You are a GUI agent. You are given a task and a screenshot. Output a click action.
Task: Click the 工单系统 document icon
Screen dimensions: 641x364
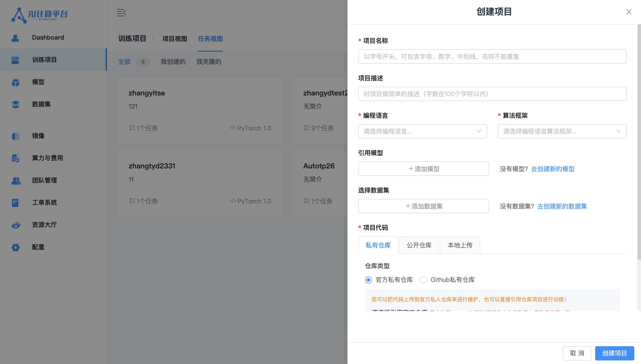pos(15,203)
